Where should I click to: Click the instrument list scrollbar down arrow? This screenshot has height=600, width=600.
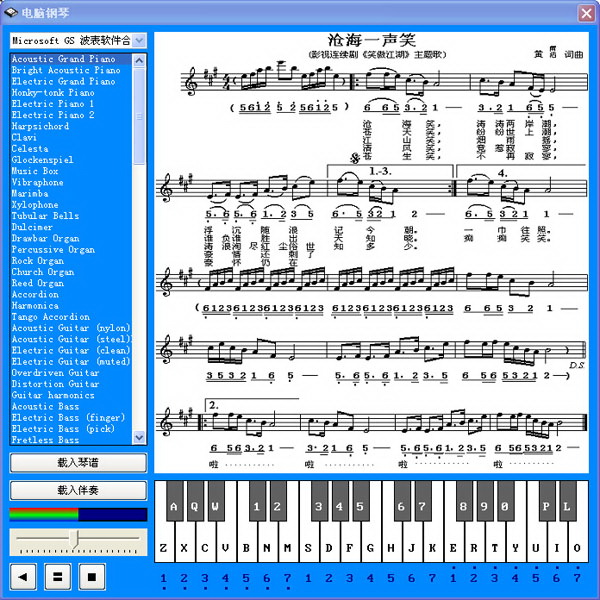(x=140, y=438)
